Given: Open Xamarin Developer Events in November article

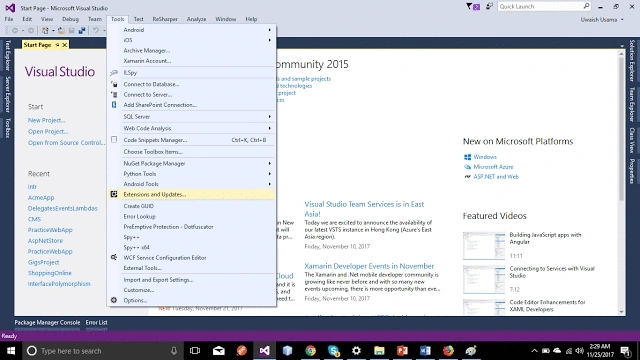Looking at the screenshot, I should (369, 266).
